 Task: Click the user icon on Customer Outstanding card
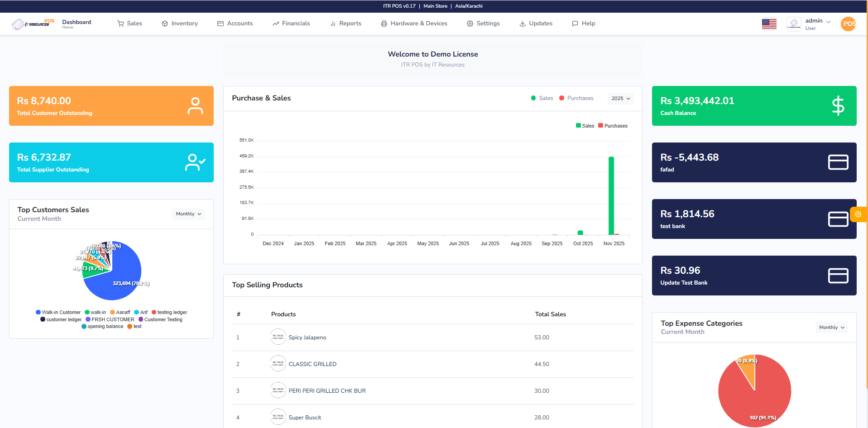[195, 106]
